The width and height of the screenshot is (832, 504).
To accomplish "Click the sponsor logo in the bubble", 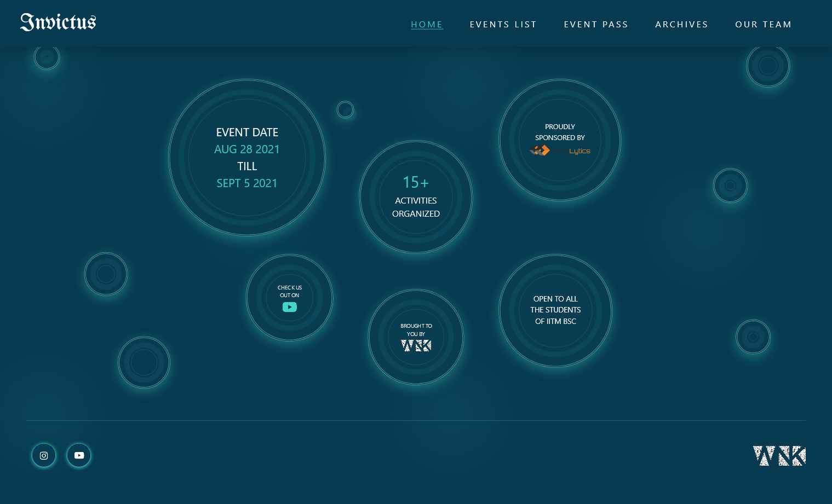I will [560, 150].
